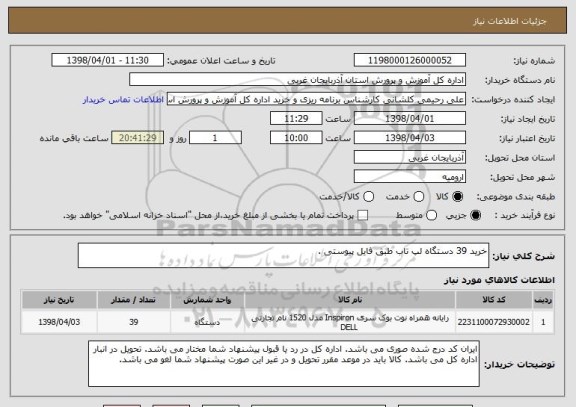The image size is (576, 407).
Task: Click the validity time field 10:00
Action: [x=296, y=138]
